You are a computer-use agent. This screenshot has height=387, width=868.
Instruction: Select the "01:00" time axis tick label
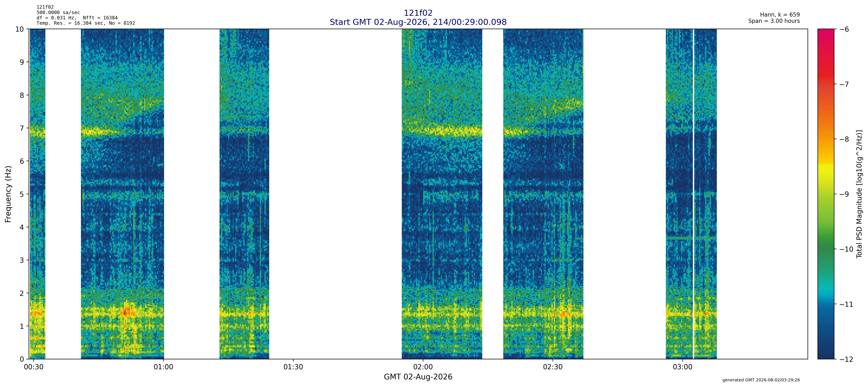tap(163, 367)
